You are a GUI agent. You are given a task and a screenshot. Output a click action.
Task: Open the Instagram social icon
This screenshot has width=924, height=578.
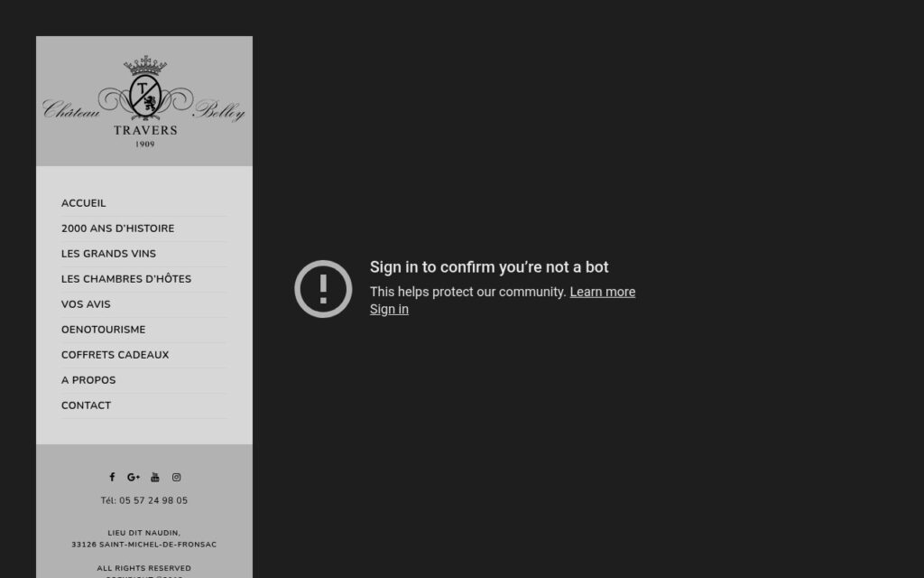[x=176, y=477]
